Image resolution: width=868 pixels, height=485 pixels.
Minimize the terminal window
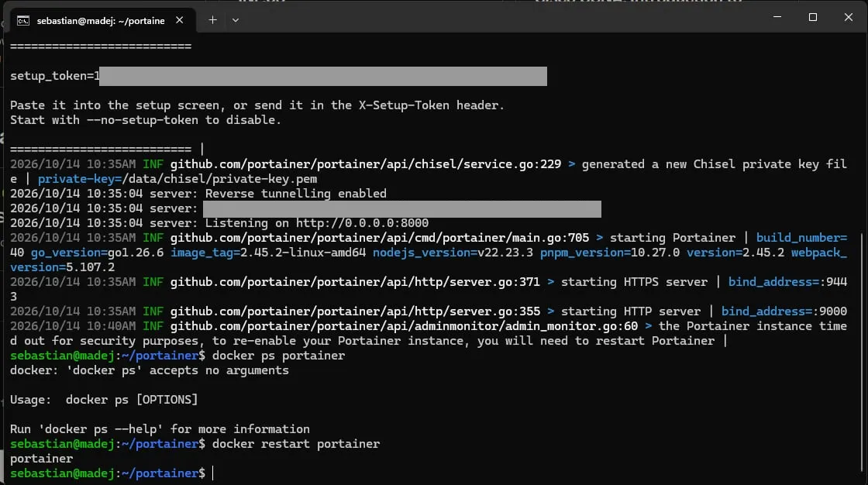(777, 17)
